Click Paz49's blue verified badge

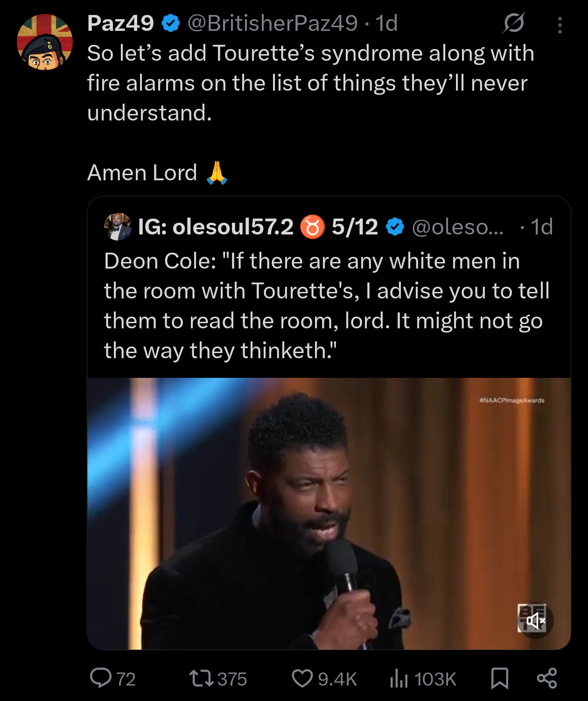(x=171, y=23)
